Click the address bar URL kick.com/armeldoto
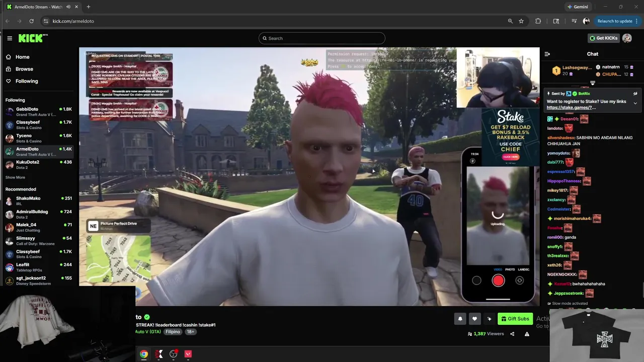 point(73,21)
